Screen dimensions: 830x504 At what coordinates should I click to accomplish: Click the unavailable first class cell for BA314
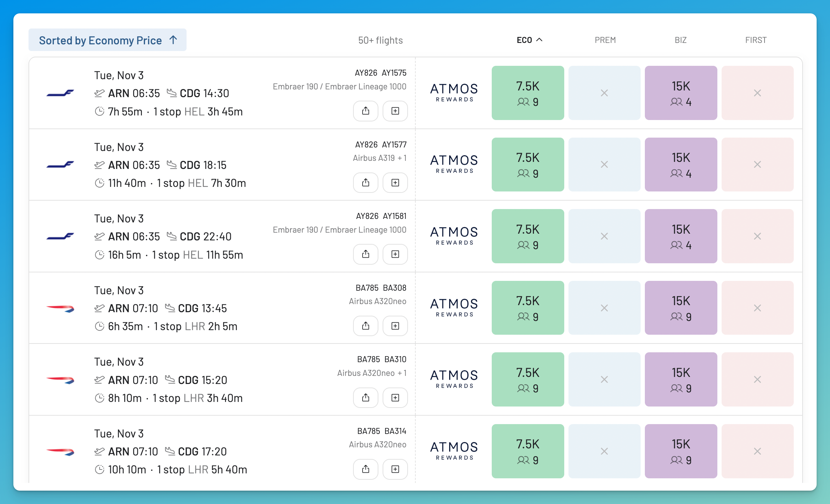pyautogui.click(x=757, y=451)
